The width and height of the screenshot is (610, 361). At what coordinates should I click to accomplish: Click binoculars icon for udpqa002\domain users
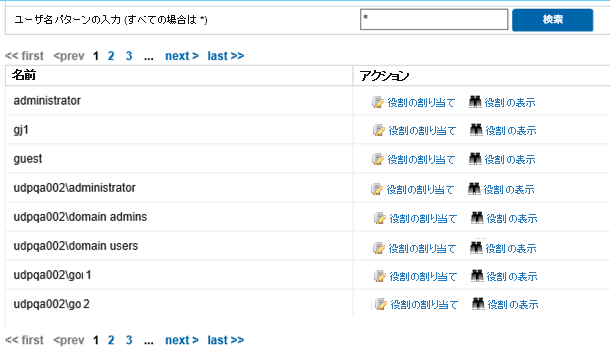pos(476,248)
